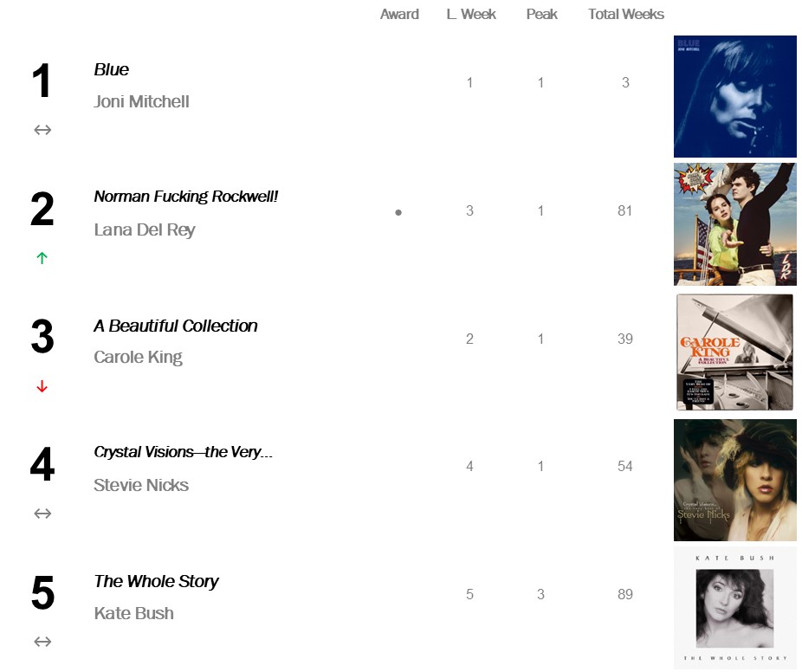Click the red down arrow under rank 3
This screenshot has height=672, width=802.
point(42,386)
